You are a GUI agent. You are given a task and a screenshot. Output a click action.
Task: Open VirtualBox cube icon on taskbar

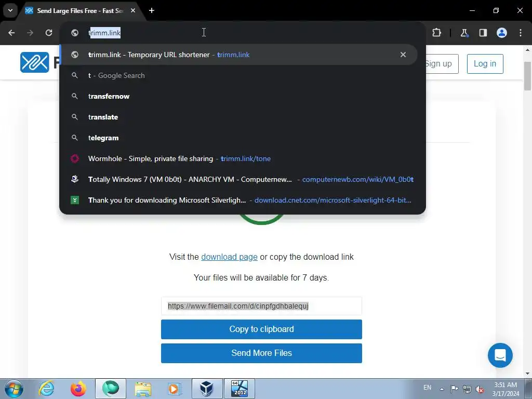click(x=207, y=389)
